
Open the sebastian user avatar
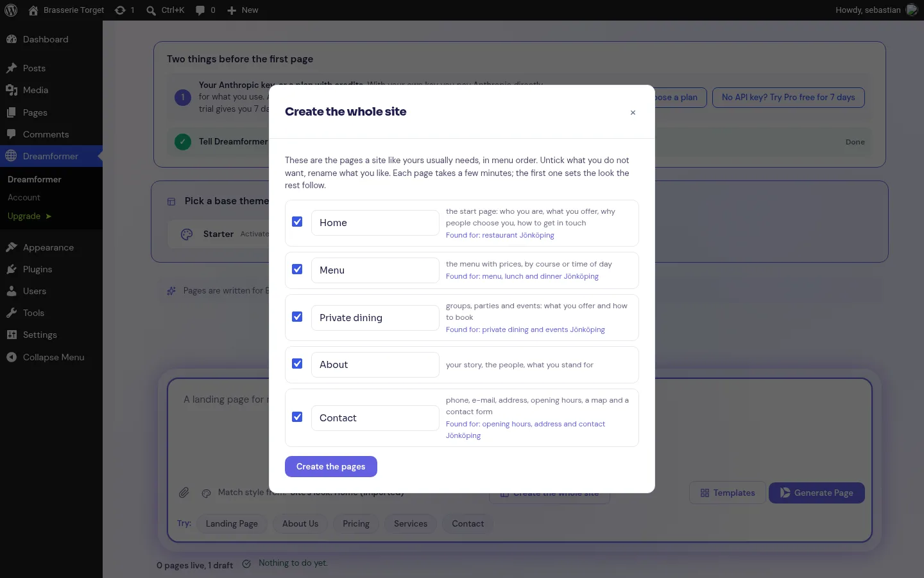point(912,10)
